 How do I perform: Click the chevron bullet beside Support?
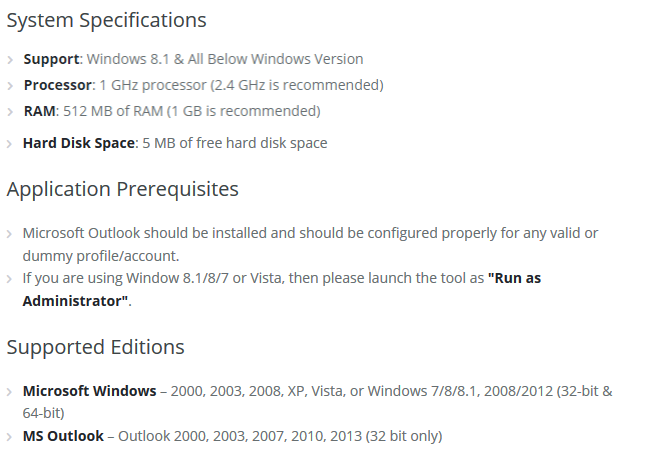coord(10,60)
